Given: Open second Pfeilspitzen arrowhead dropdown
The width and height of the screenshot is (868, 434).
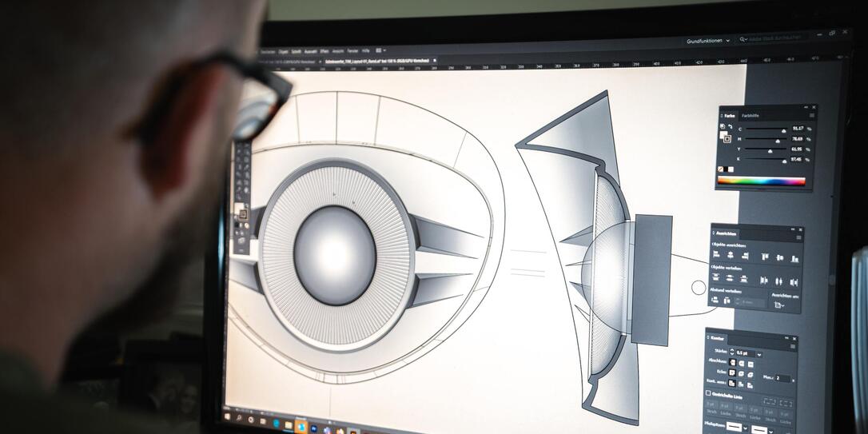Looking at the screenshot, I should (770, 432).
